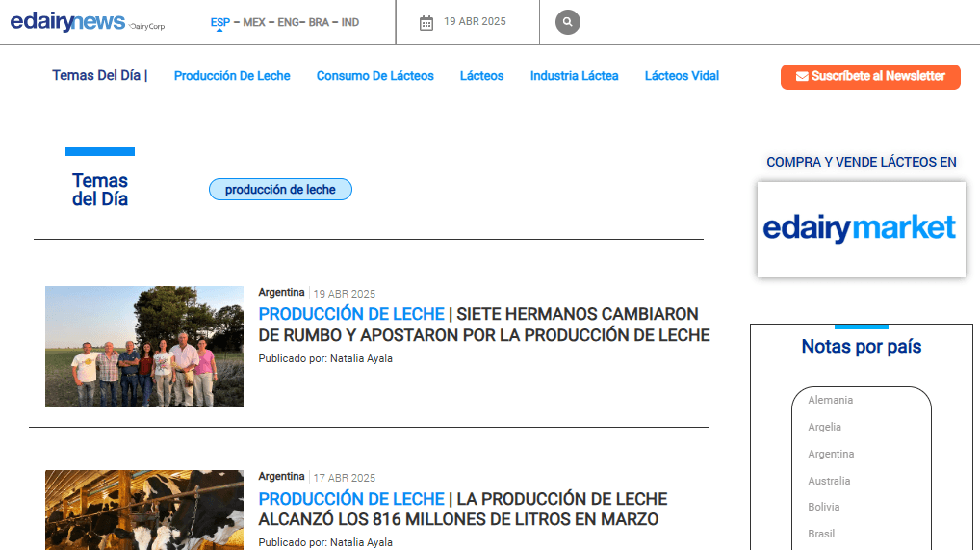Open article about 816 millones de litros
Viewport: 980px width, 550px height.
[x=462, y=509]
